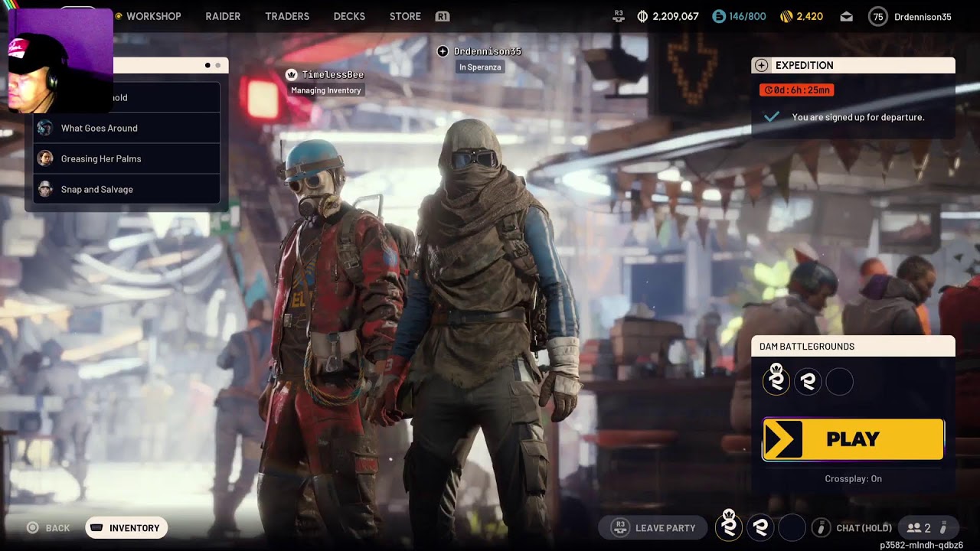Image resolution: width=980 pixels, height=551 pixels.
Task: Click the portrait beside Greasing Her Palms
Action: click(x=45, y=158)
